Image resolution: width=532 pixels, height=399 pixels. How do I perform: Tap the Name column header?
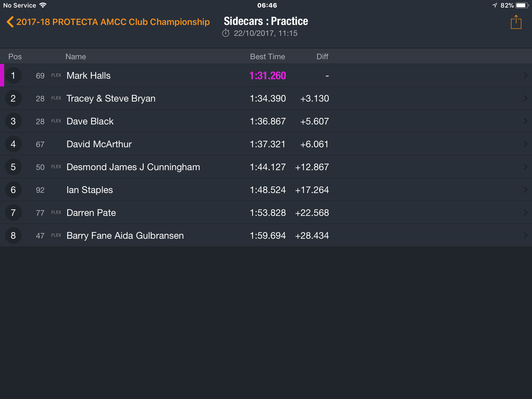tap(76, 56)
